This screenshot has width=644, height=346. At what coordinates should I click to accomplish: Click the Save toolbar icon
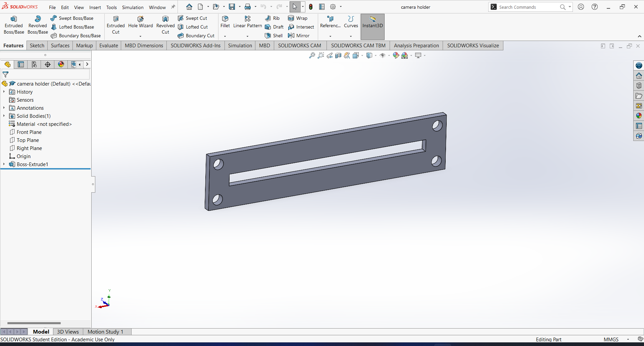pyautogui.click(x=232, y=7)
